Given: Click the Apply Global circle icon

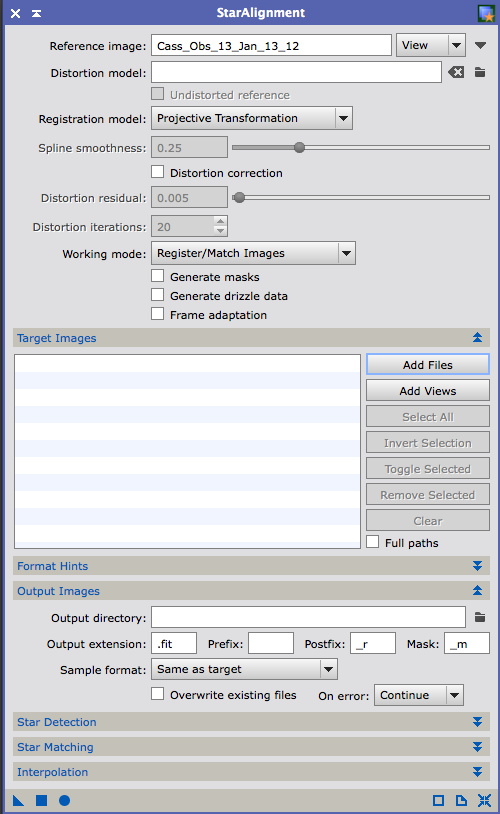Looking at the screenshot, I should (x=64, y=800).
